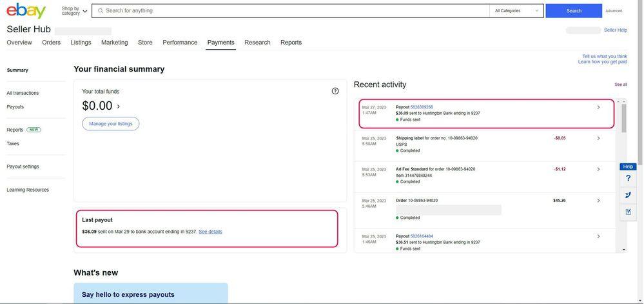The width and height of the screenshot is (644, 304).
Task: Expand the Ad Fee Standard row chevron
Action: pyautogui.click(x=598, y=169)
